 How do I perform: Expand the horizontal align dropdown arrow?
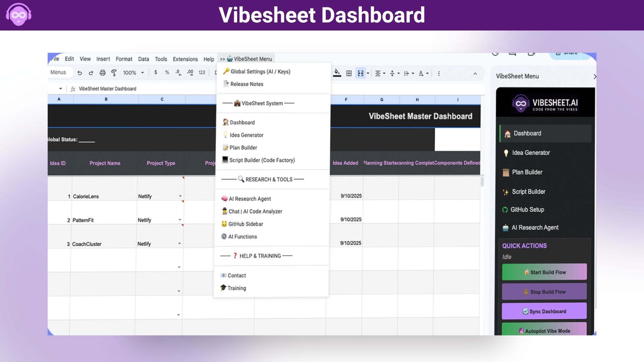384,73
